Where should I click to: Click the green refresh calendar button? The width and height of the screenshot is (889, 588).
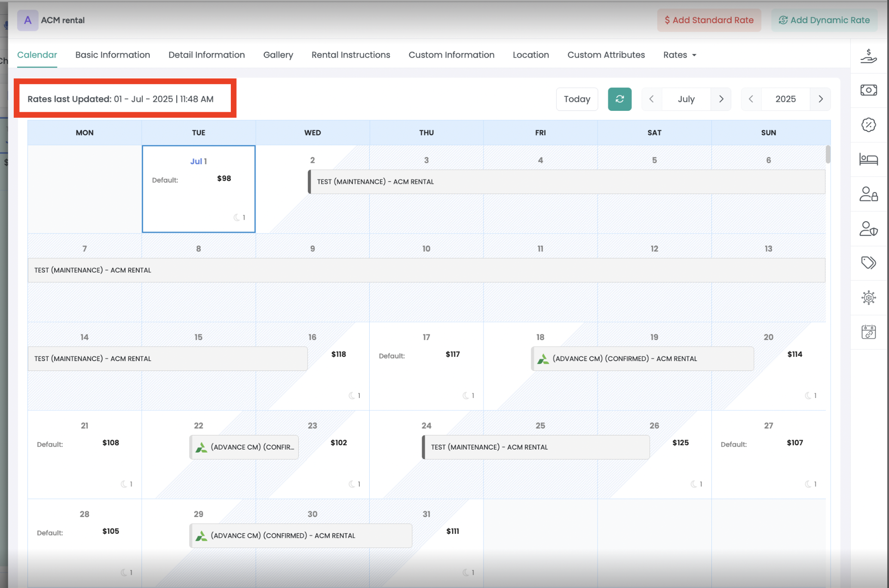point(619,99)
